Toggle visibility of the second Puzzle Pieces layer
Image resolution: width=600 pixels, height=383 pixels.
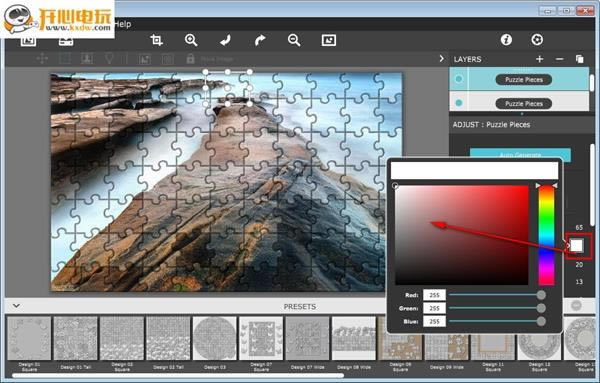[x=458, y=103]
